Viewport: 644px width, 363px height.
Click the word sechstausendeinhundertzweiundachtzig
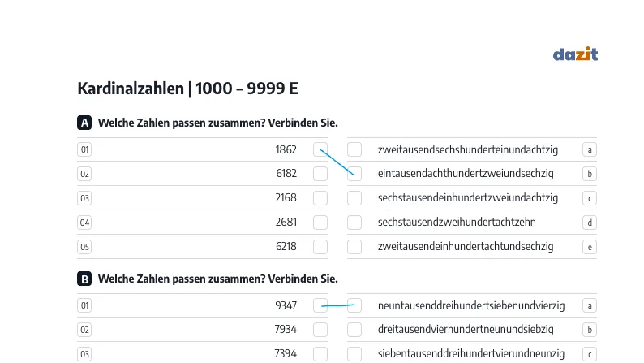tap(468, 197)
